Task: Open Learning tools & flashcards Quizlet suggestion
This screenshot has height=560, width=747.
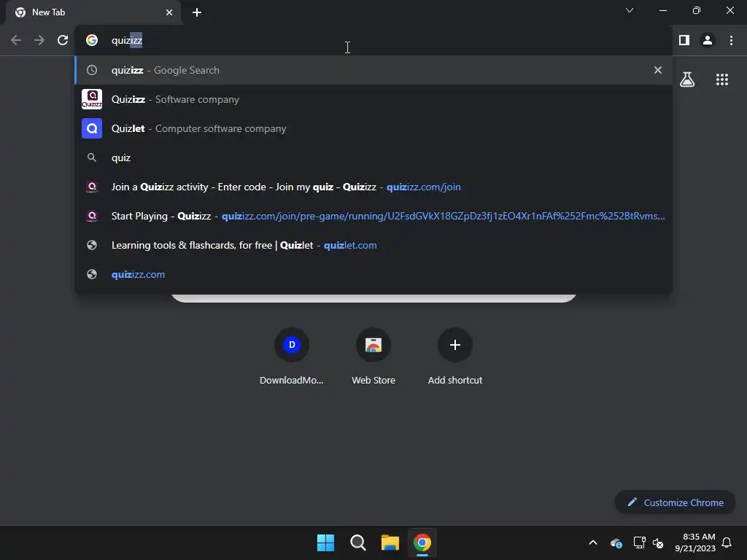Action: [373, 245]
